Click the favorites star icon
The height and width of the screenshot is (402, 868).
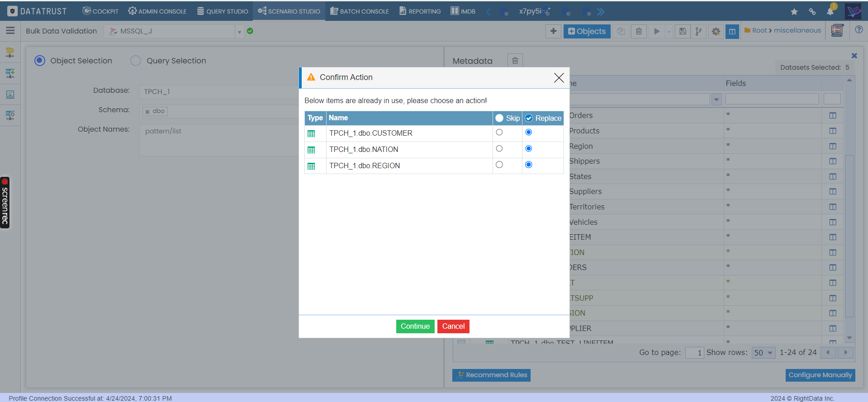[x=794, y=12]
